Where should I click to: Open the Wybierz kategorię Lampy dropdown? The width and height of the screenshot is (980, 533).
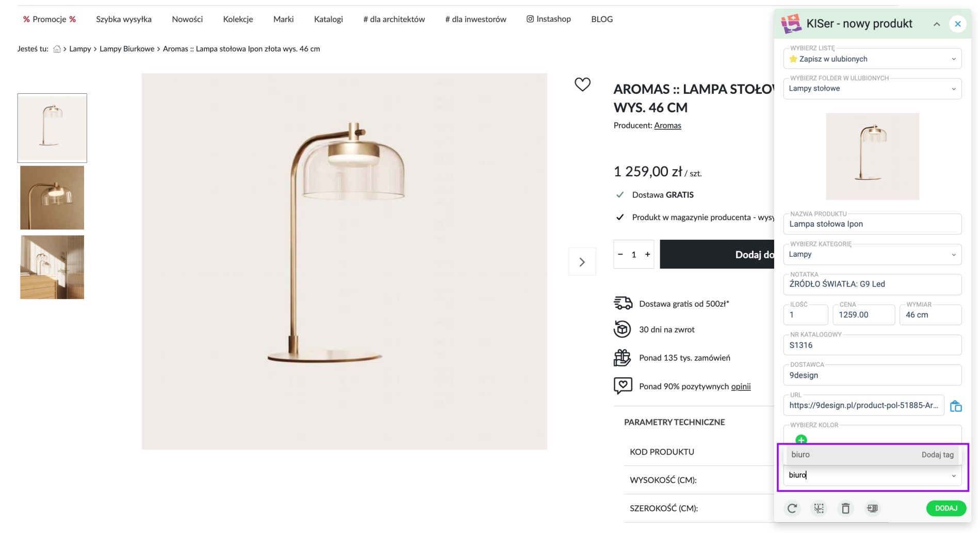(872, 255)
